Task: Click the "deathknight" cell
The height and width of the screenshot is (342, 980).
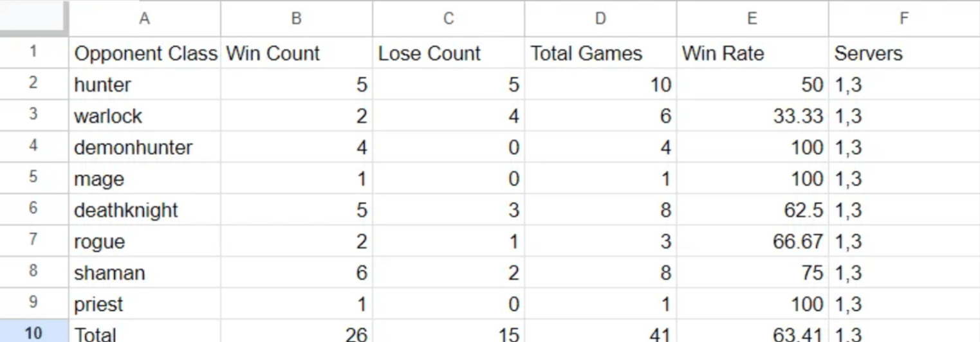Action: (x=145, y=210)
